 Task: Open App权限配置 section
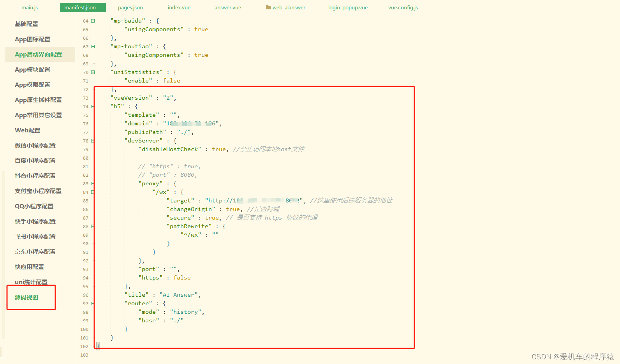(x=32, y=84)
